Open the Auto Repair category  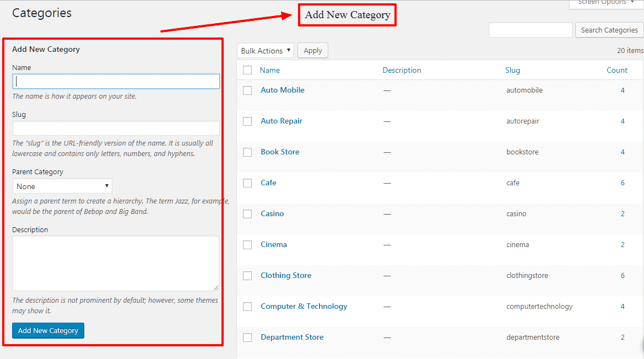tap(282, 121)
